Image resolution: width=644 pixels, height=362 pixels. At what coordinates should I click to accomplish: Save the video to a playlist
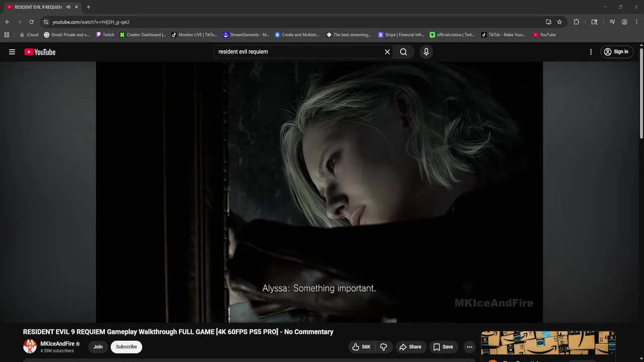[x=443, y=347]
